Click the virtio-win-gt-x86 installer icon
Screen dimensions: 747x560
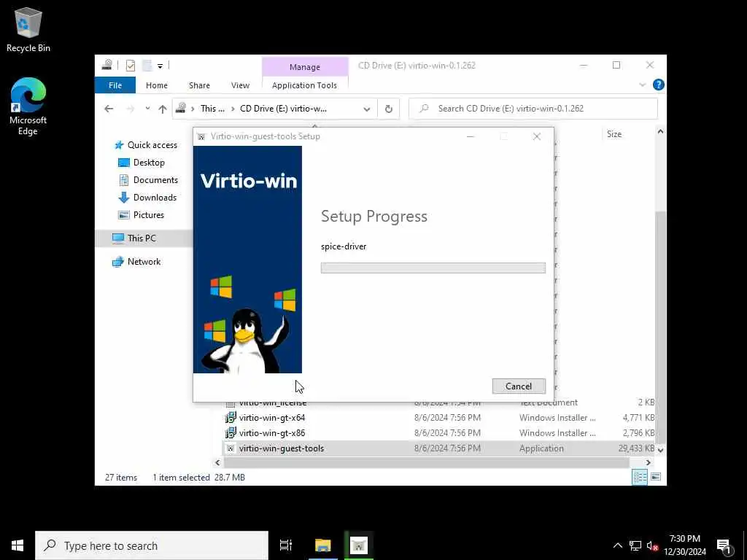[x=231, y=433]
